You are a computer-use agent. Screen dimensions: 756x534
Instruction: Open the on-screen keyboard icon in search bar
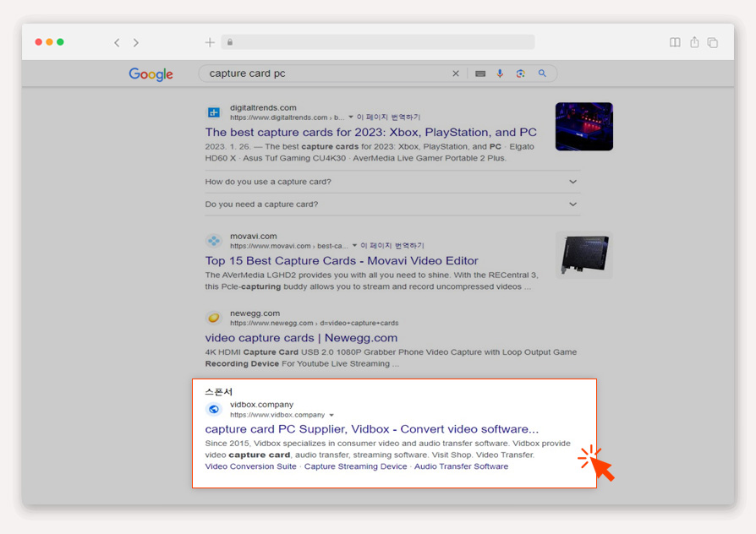(x=480, y=74)
